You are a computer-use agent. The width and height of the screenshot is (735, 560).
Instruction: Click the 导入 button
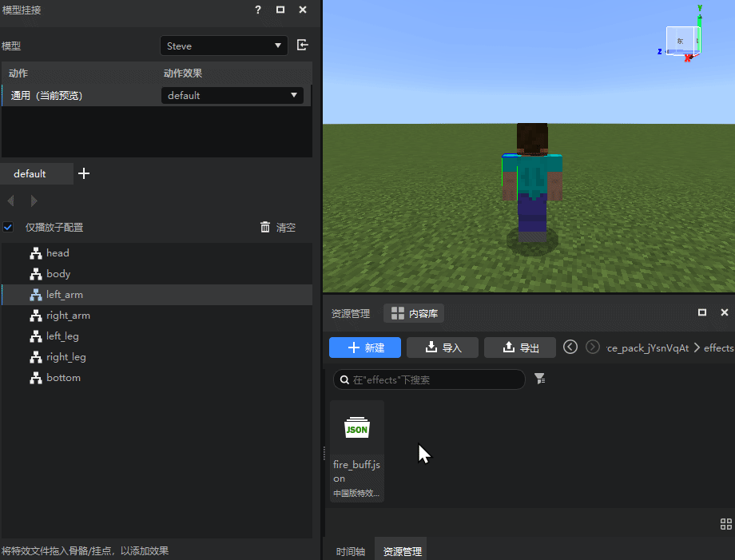tap(443, 348)
